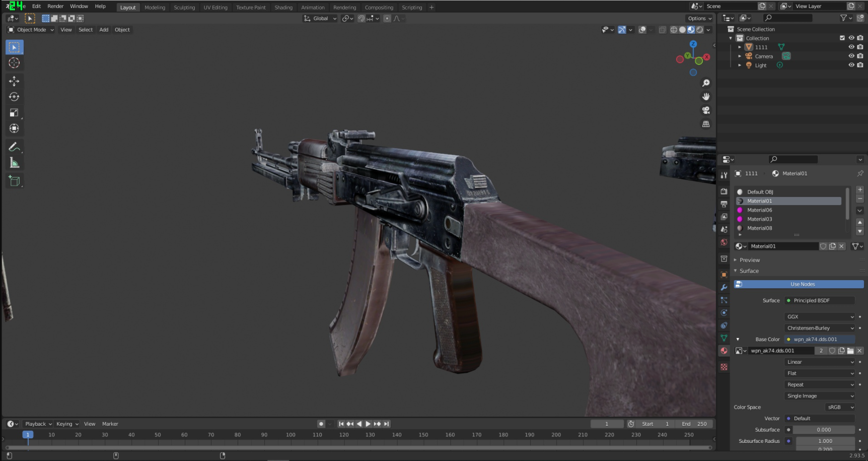Toggle Collection exclude checkbox
The image size is (868, 461).
[842, 38]
